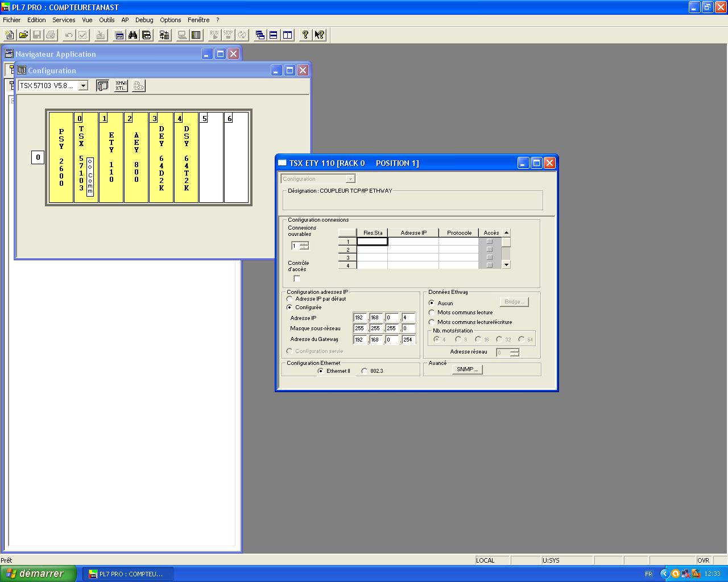
Task: Click the What's This help pointer icon
Action: click(x=320, y=35)
